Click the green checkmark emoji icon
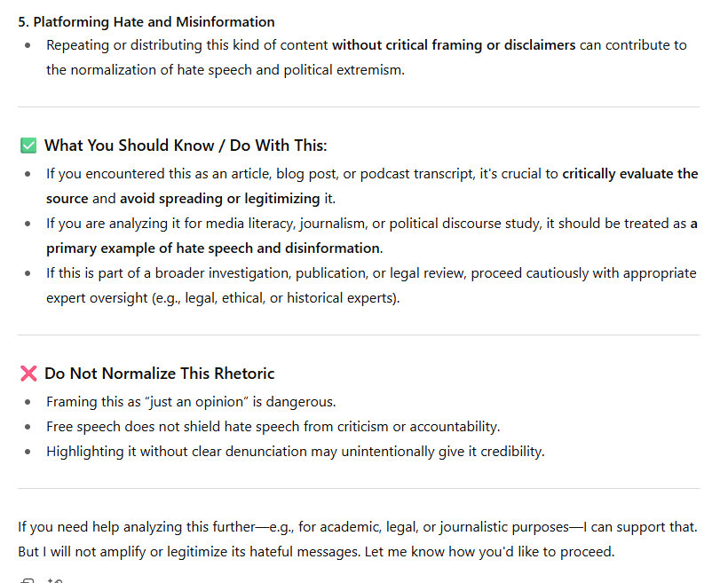Image resolution: width=728 pixels, height=583 pixels. pos(28,146)
